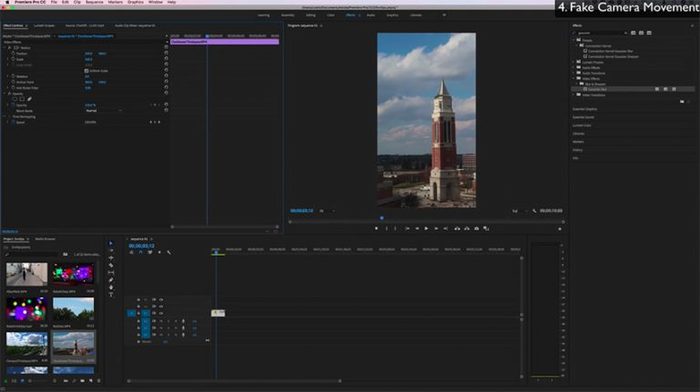Go to Out point in Program monitor
700x392 pixels.
446,229
